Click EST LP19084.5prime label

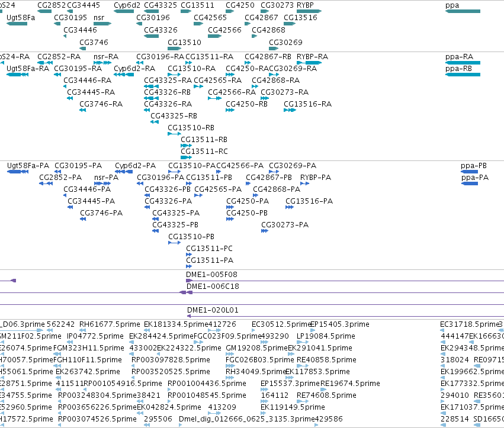pos(326,336)
